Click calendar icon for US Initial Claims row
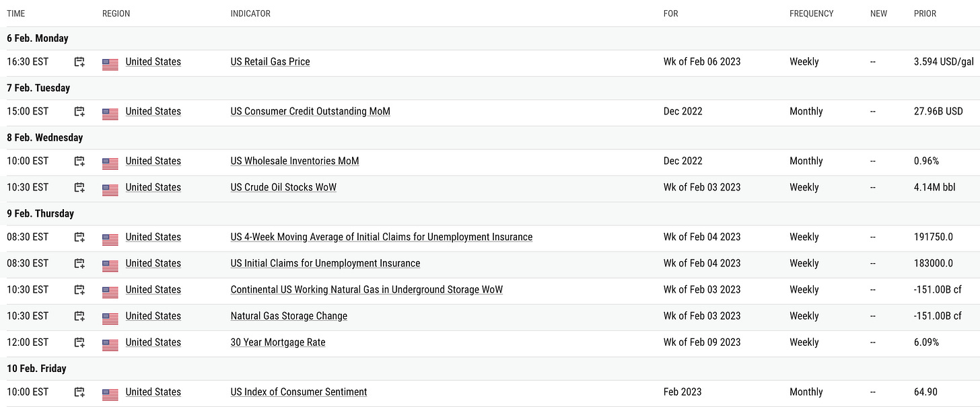 [x=79, y=264]
